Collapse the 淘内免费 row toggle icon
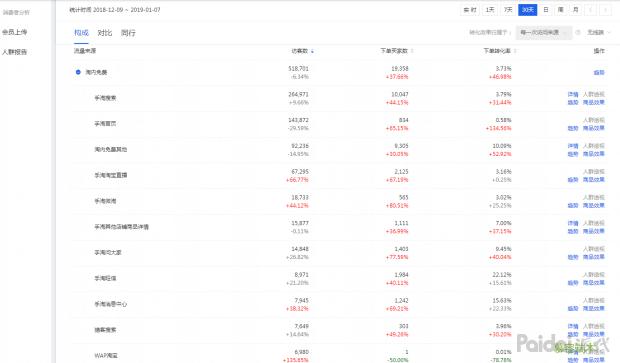Viewport: 620px width, 363px height. click(x=78, y=72)
